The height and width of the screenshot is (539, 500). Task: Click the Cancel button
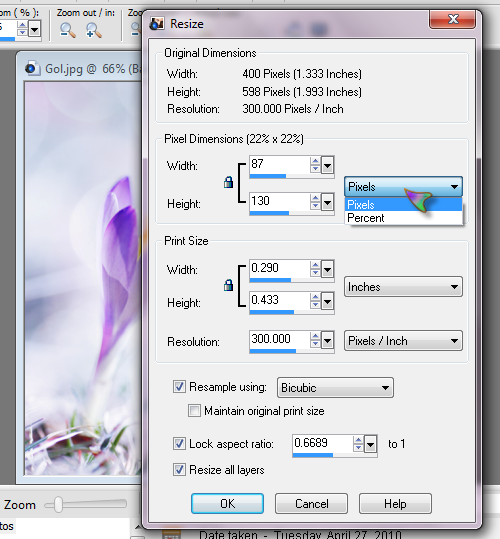(x=311, y=504)
